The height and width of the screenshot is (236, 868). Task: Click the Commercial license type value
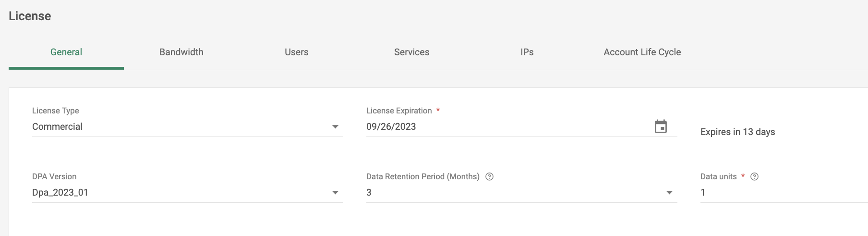pos(57,126)
